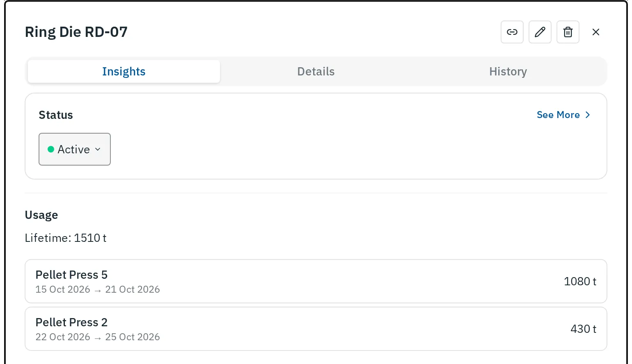
Task: Click the 22 Oct 2026 date range
Action: coord(98,337)
